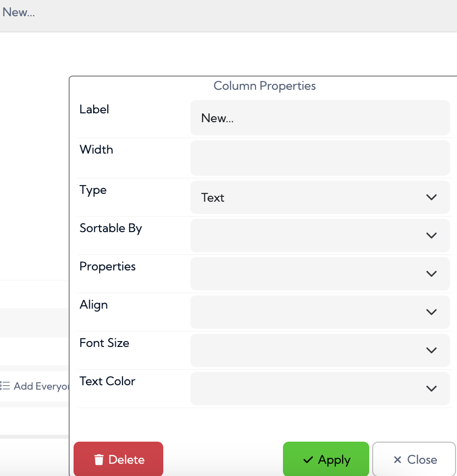Image resolution: width=457 pixels, height=476 pixels.
Task: Click the checkmark icon inside Apply button
Action: point(308,459)
